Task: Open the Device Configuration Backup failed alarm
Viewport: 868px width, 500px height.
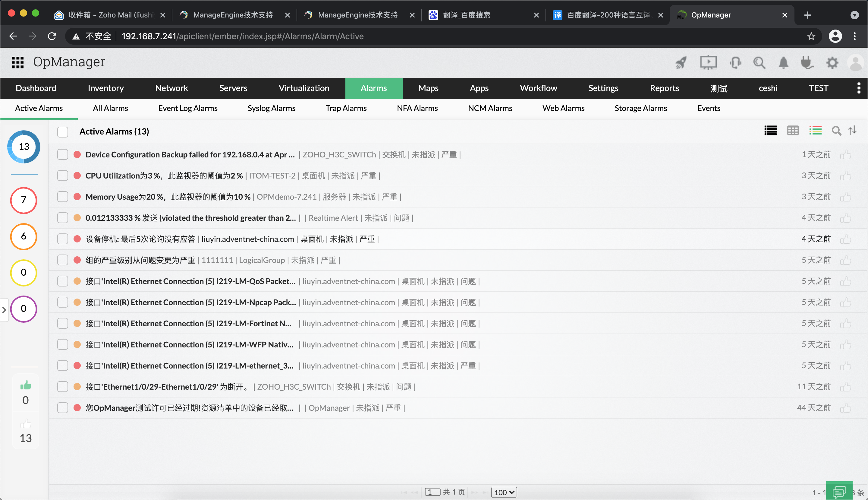Action: click(190, 154)
